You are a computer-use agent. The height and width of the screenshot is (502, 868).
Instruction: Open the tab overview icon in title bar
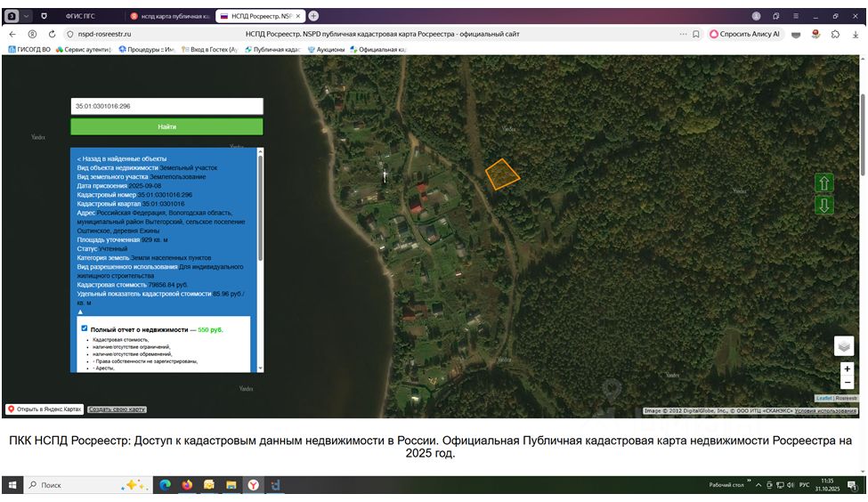pyautogui.click(x=776, y=16)
